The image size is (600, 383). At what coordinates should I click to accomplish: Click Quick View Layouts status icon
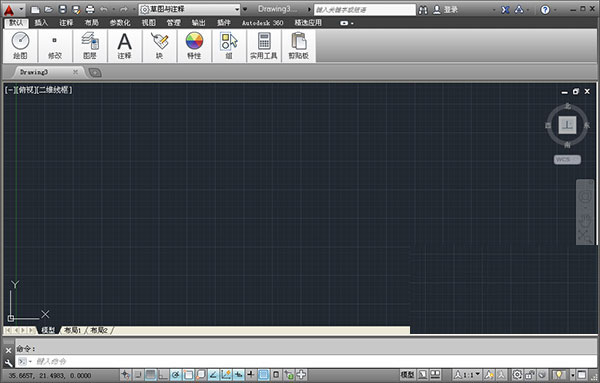[422, 375]
